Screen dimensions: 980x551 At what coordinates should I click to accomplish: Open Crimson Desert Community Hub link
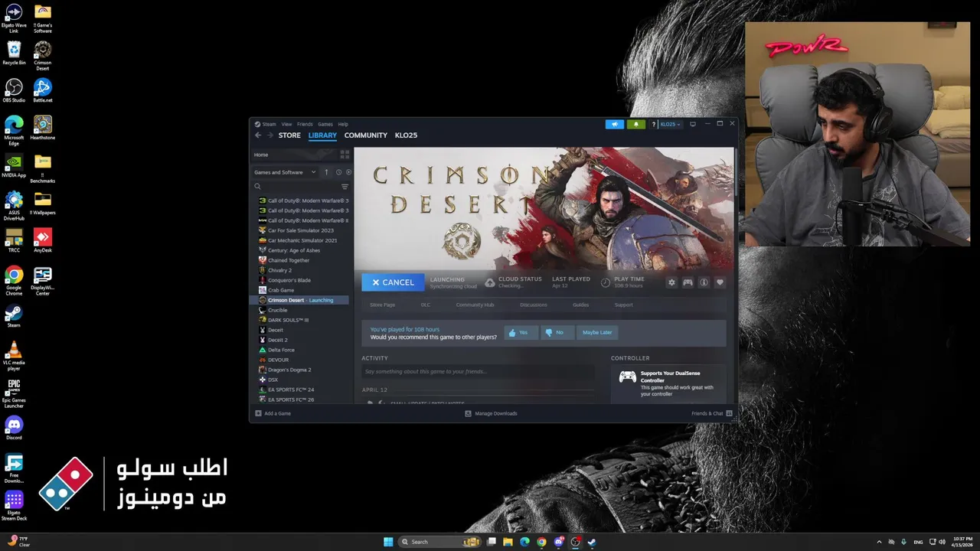pos(475,305)
